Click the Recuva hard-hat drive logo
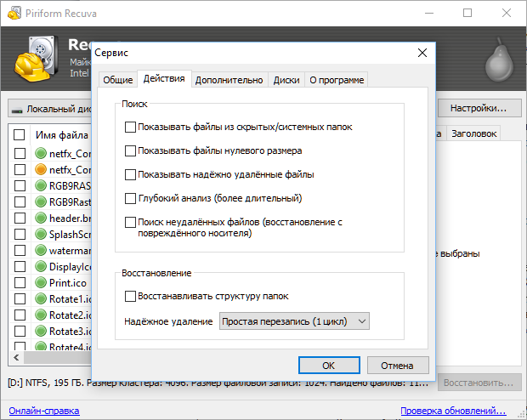The width and height of the screenshot is (527, 420). [x=37, y=59]
